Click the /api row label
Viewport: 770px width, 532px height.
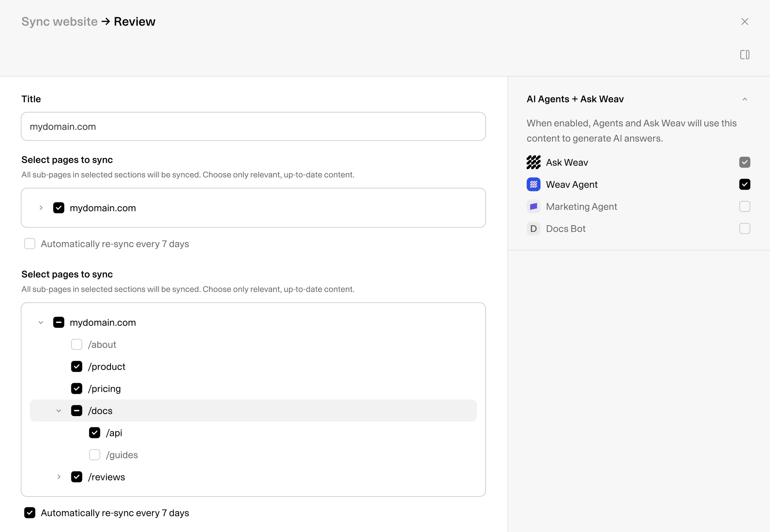[x=114, y=433]
